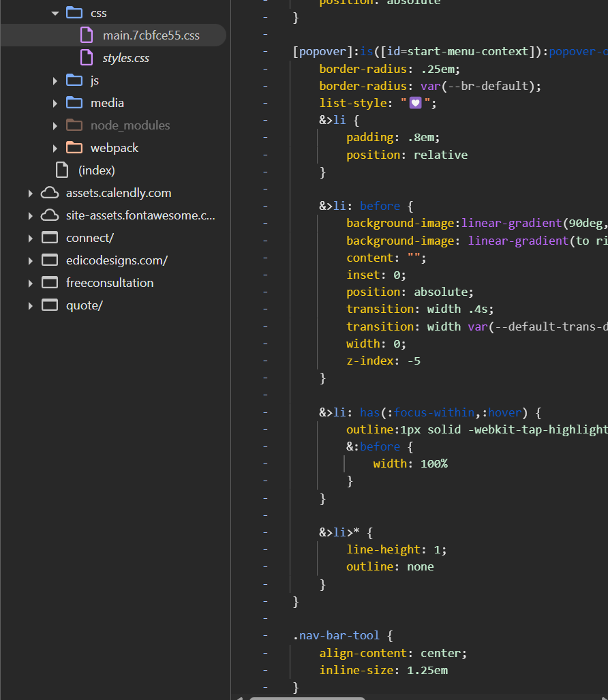Click the horizontal scrollbar below the code
608x700 pixels.
tap(307, 697)
